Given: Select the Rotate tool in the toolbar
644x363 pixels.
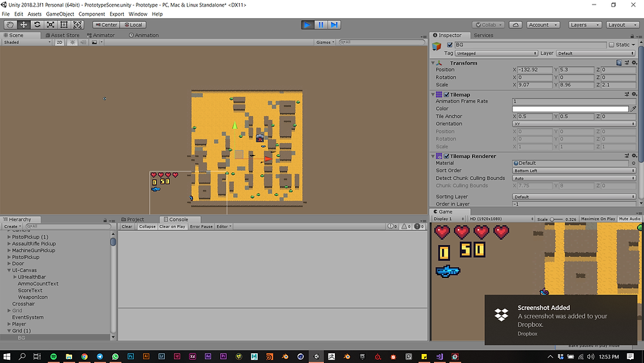Looking at the screenshot, I should (37, 25).
